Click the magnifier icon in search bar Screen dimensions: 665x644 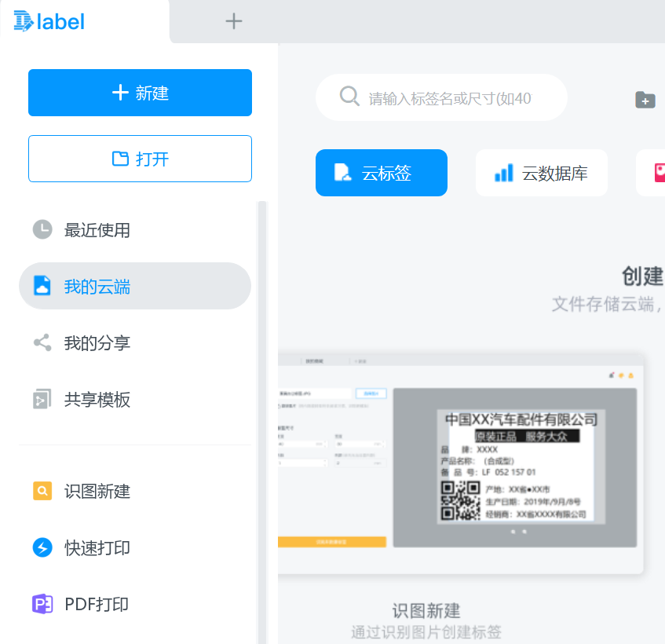(349, 96)
